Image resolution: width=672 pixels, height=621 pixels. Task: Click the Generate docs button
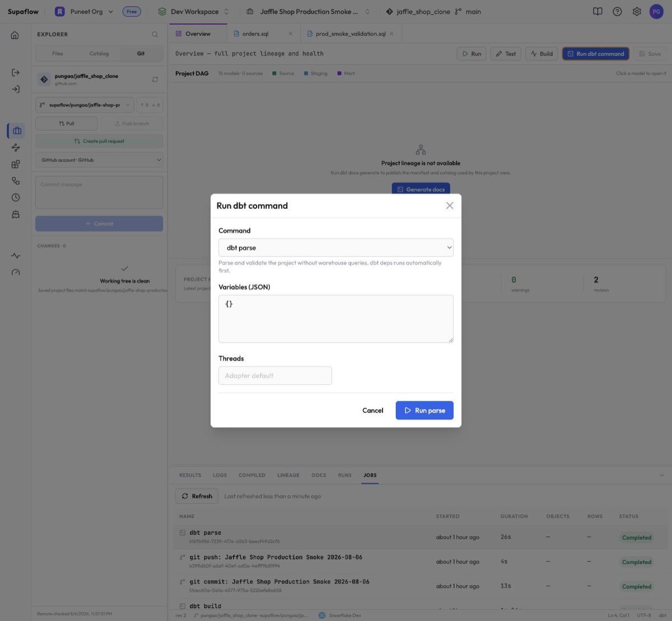[x=421, y=189]
